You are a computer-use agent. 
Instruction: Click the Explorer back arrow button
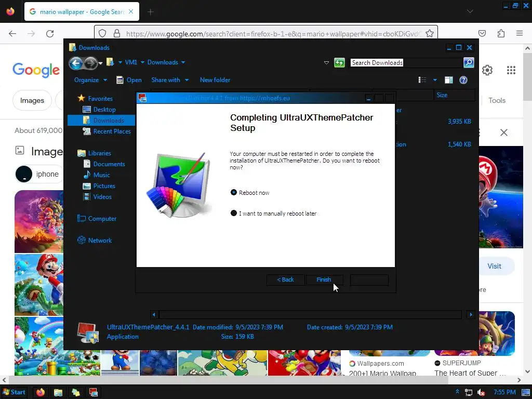76,63
